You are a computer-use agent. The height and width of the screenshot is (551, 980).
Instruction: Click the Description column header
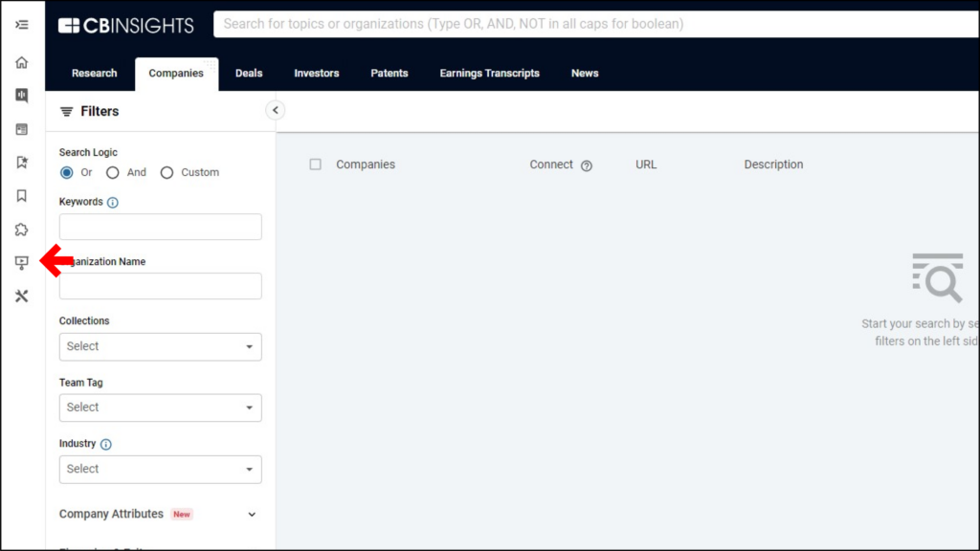tap(773, 165)
